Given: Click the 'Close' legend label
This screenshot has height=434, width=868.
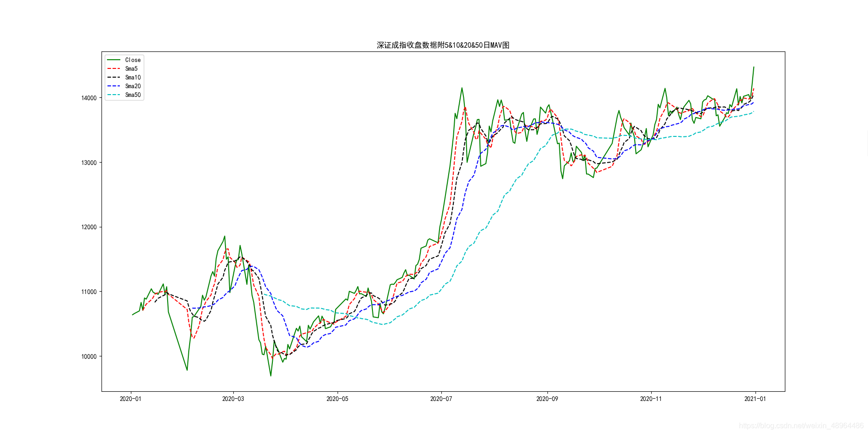Looking at the screenshot, I should [133, 60].
